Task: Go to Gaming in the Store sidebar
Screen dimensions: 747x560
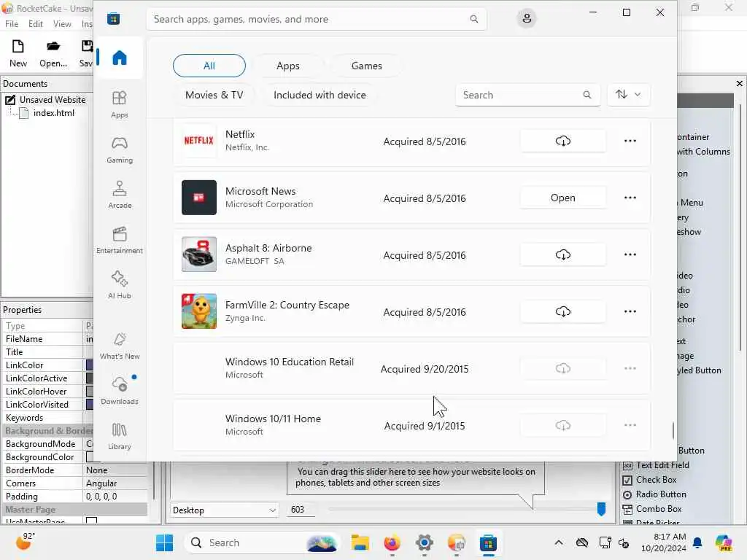Action: 119,149
